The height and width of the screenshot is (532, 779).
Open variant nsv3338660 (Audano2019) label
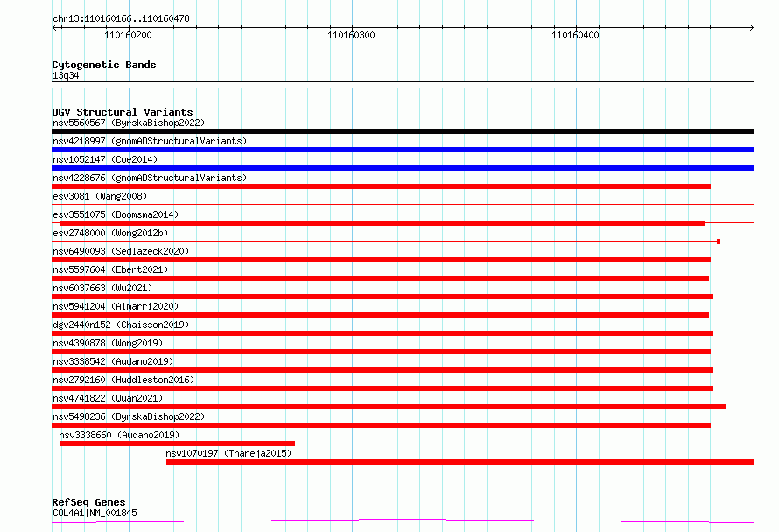(x=119, y=435)
